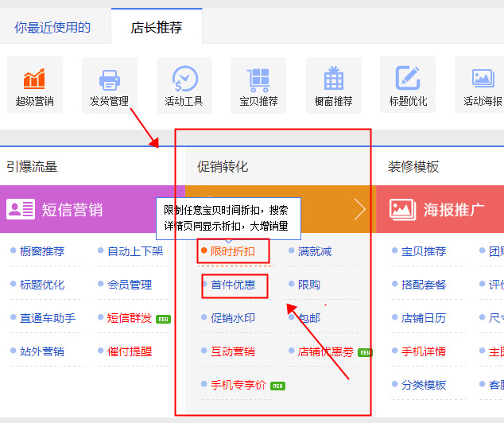
Task: Open the 标题优化 link in 引爆流量 list
Action: pos(42,285)
